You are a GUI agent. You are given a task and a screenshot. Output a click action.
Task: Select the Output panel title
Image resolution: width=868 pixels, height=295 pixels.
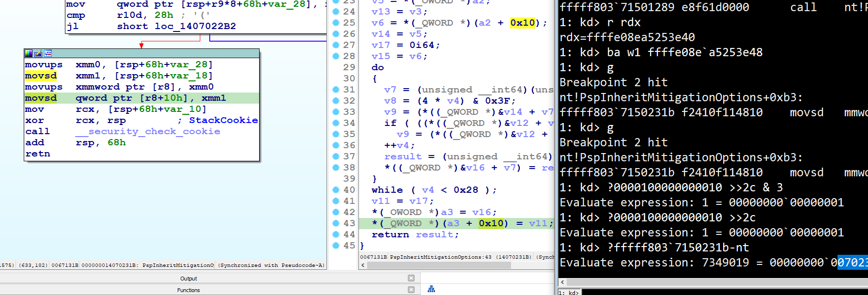tap(188, 279)
